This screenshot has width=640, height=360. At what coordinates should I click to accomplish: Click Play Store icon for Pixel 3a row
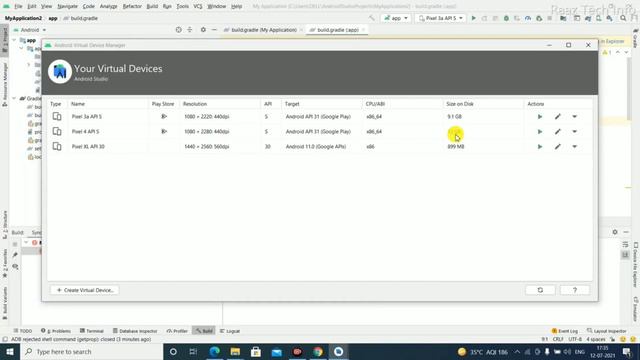(x=164, y=117)
